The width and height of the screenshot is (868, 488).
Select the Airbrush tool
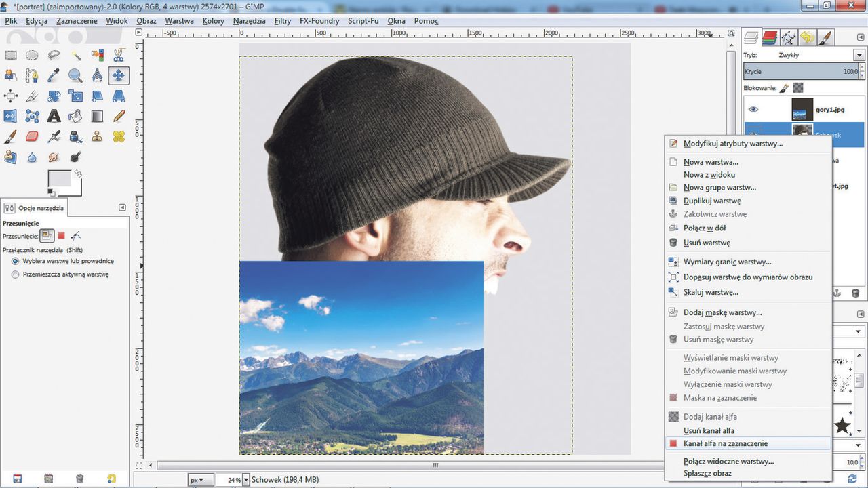(x=54, y=136)
